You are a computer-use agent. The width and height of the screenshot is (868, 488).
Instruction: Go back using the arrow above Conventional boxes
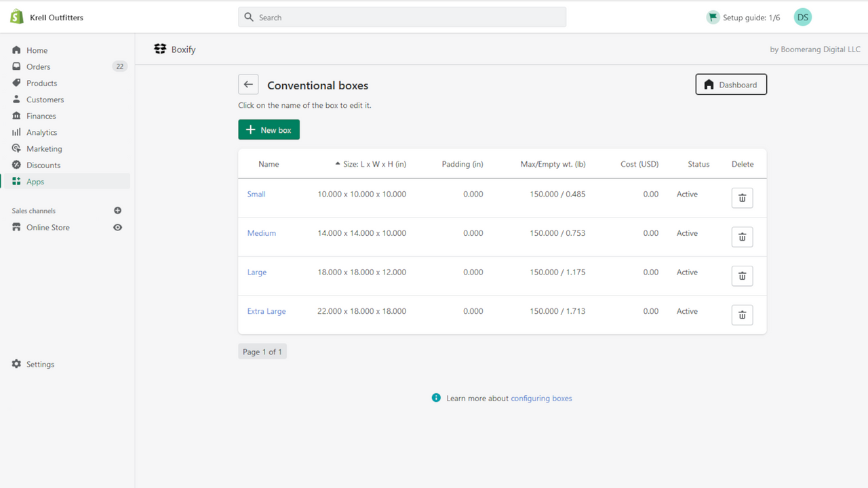pyautogui.click(x=248, y=84)
